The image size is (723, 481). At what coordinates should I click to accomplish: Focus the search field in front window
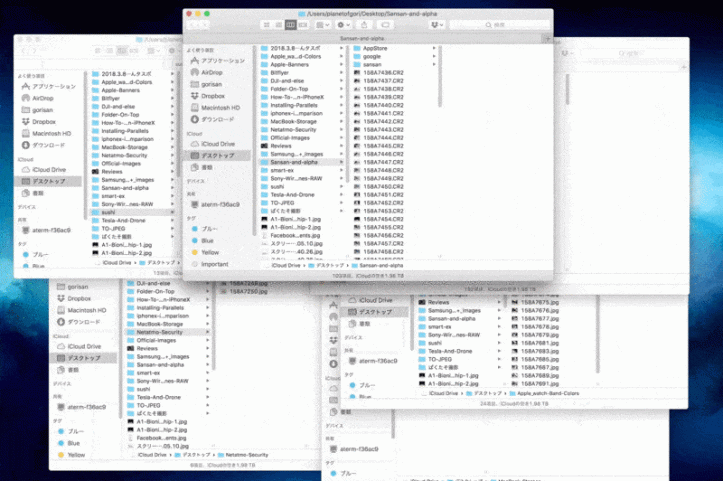tap(499, 24)
